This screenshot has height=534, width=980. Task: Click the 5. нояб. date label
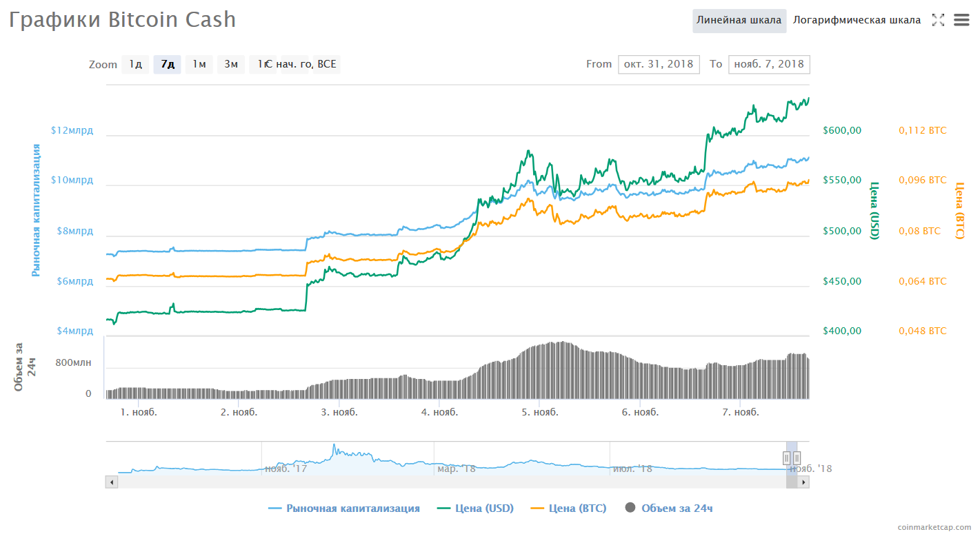540,413
